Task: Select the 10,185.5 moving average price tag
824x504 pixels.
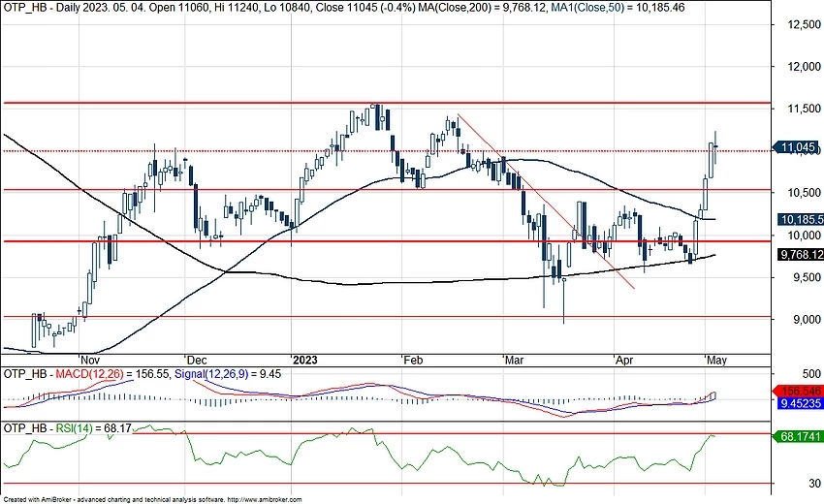Action: [800, 220]
